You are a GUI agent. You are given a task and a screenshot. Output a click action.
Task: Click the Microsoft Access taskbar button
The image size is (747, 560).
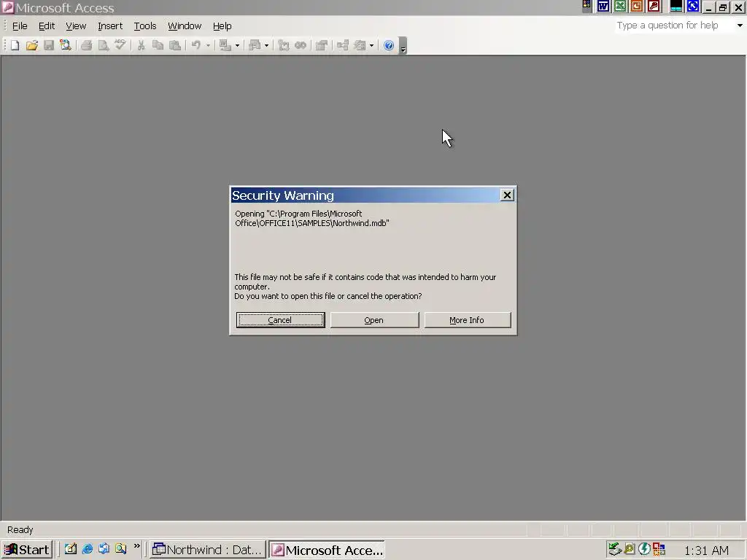[x=327, y=550]
